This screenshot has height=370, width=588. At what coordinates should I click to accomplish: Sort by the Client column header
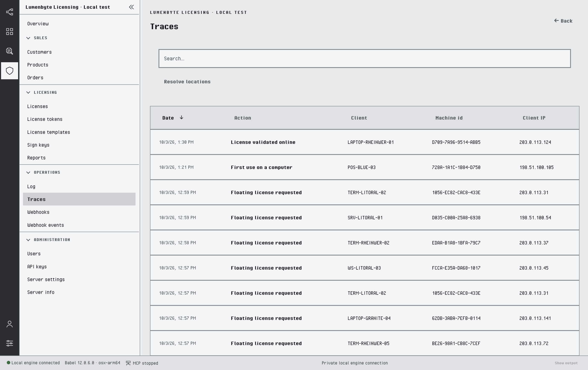coord(359,118)
